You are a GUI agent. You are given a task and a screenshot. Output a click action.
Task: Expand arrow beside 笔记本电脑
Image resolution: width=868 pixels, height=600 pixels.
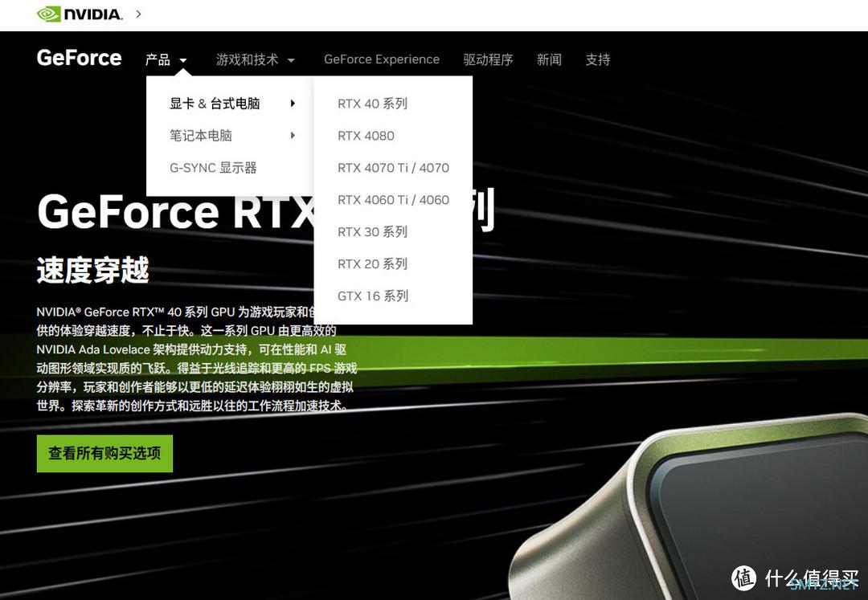pyautogui.click(x=293, y=136)
